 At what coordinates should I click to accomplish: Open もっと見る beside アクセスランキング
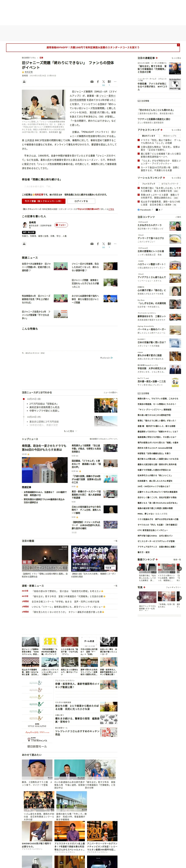pos(176,130)
